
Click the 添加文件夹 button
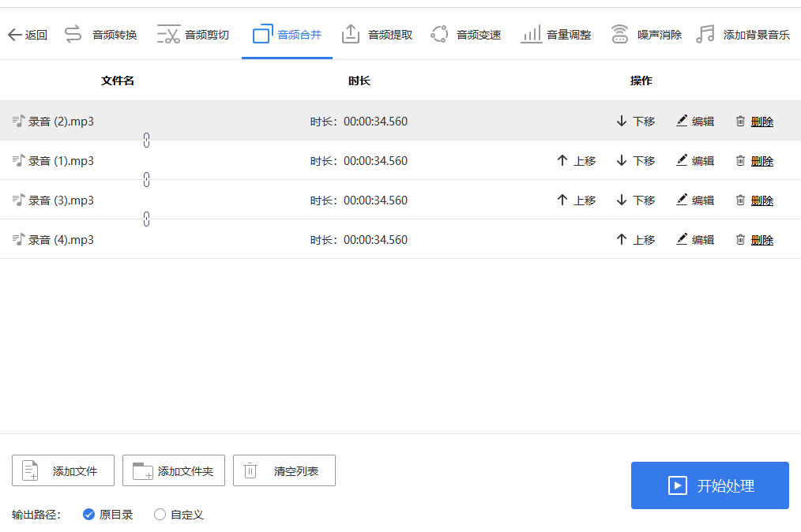(x=174, y=471)
